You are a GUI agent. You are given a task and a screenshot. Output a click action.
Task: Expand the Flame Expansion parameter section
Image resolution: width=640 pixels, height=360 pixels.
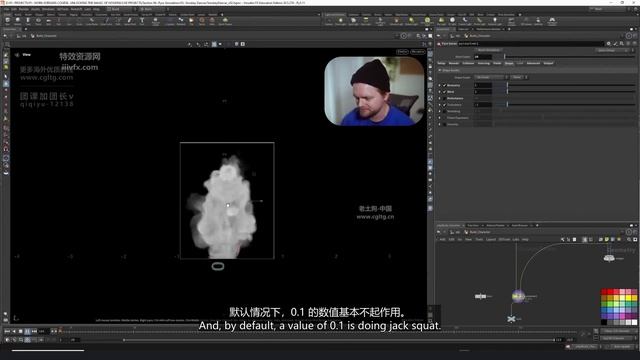click(440, 118)
